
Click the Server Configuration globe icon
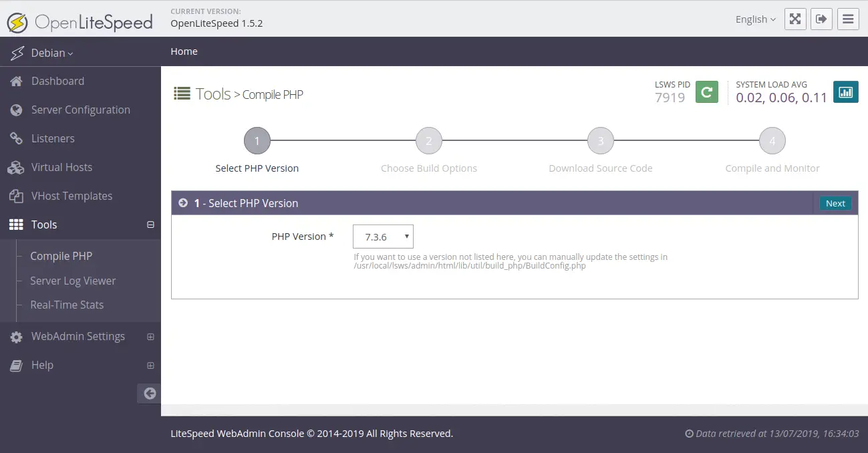coord(16,110)
